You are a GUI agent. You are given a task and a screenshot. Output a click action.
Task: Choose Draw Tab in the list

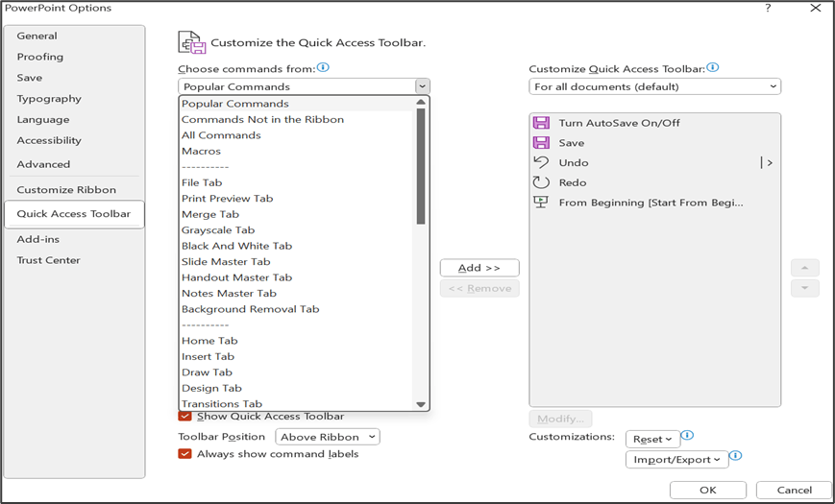tap(296, 372)
